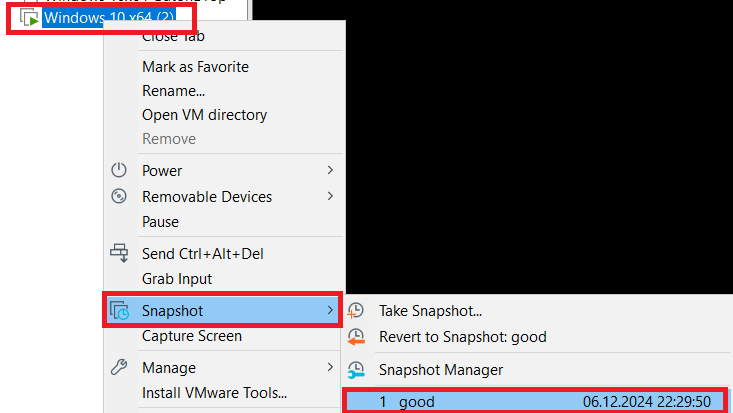Click the Snapshot Manager wrench-clock icon
Image resolution: width=733 pixels, height=413 pixels.
pos(355,370)
